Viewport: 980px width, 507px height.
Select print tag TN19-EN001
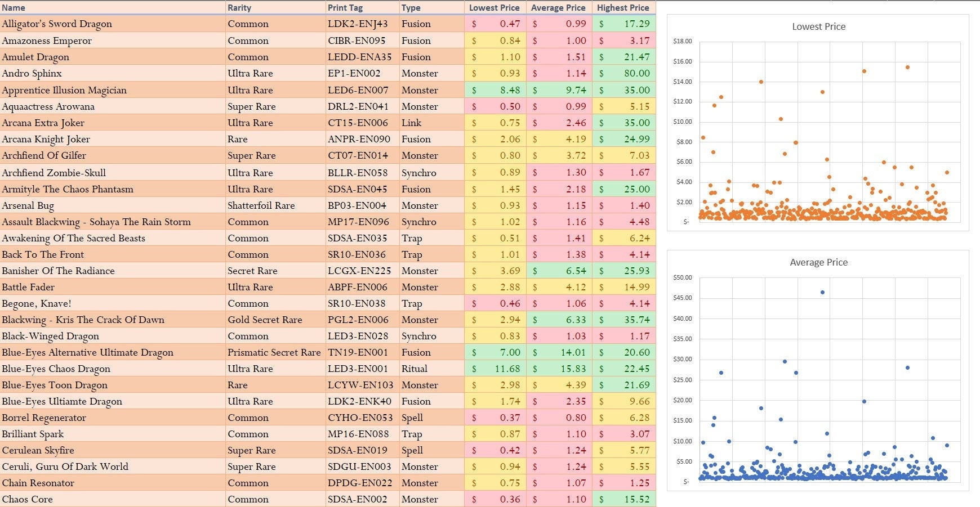pos(362,352)
